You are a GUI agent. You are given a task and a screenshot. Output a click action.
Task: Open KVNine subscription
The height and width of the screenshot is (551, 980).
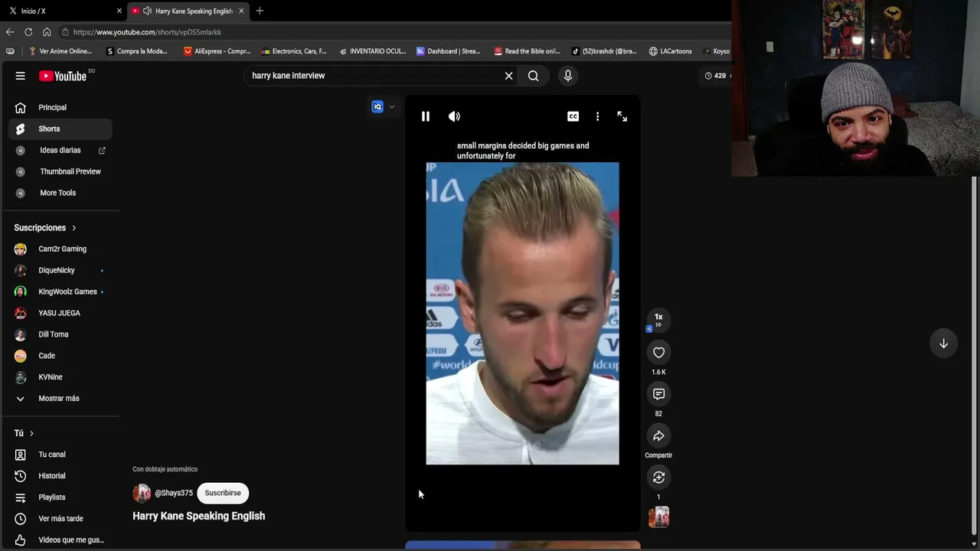tap(60, 377)
